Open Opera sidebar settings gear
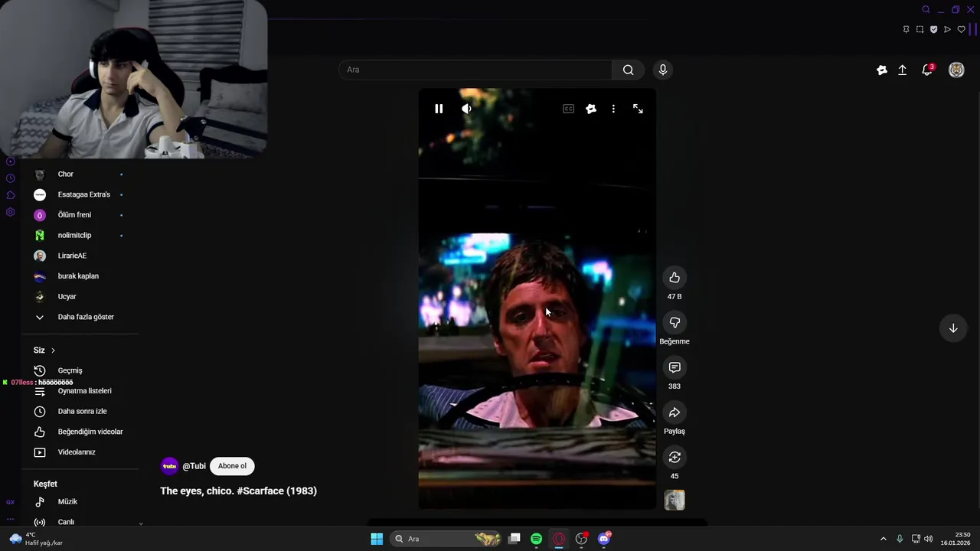The height and width of the screenshot is (551, 980). tap(10, 212)
